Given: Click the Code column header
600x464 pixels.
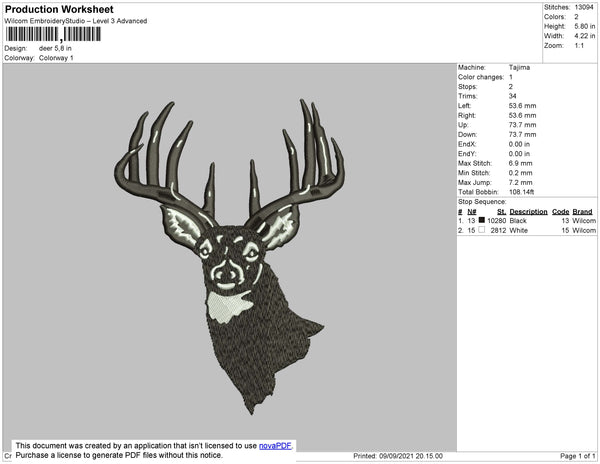Looking at the screenshot, I should click(x=560, y=212).
